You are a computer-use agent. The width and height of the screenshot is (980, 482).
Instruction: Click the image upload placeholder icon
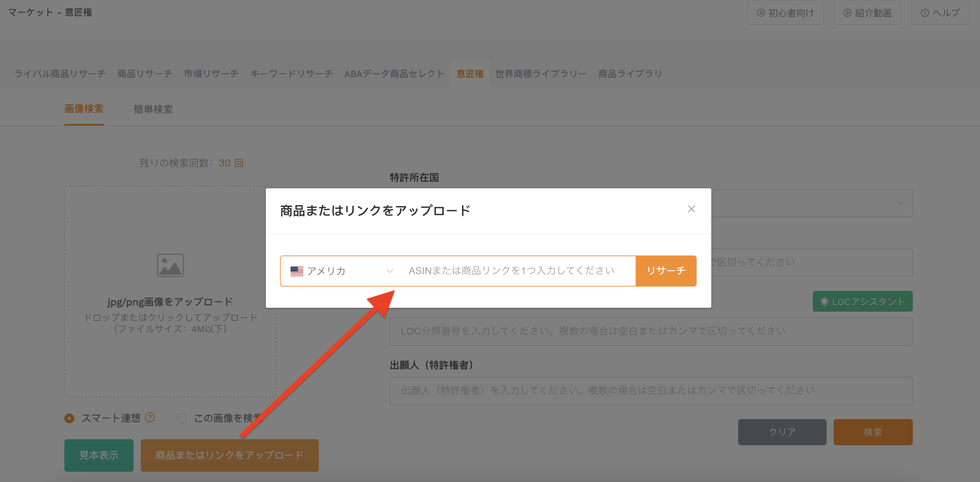(170, 265)
